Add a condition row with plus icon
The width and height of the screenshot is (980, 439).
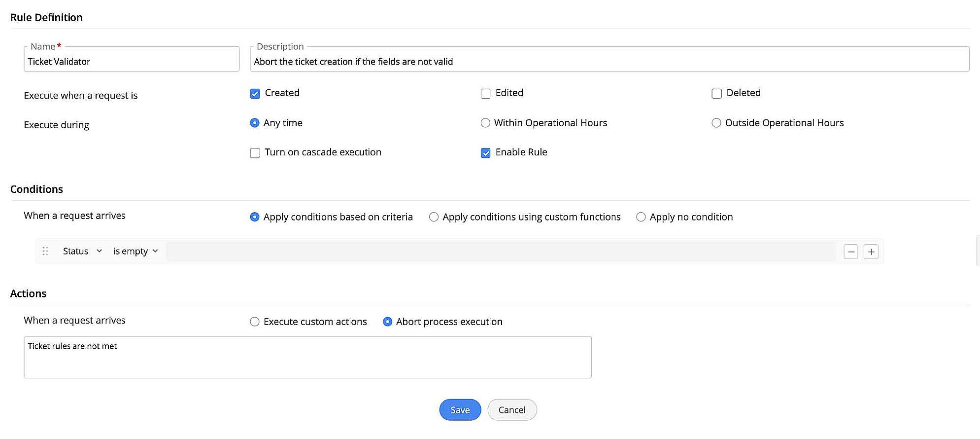pyautogui.click(x=871, y=252)
